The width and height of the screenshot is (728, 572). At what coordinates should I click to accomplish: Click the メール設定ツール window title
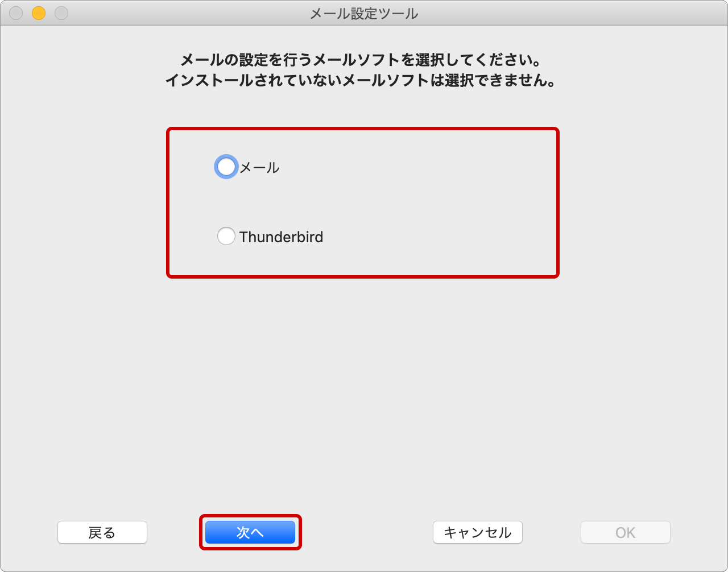pos(364,13)
